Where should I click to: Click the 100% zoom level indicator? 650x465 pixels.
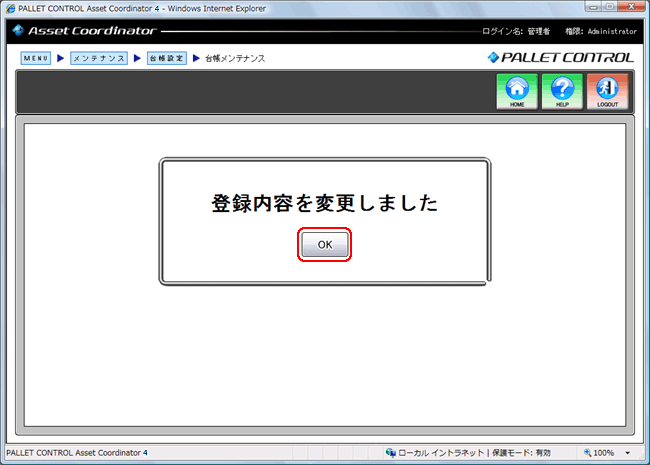point(604,453)
